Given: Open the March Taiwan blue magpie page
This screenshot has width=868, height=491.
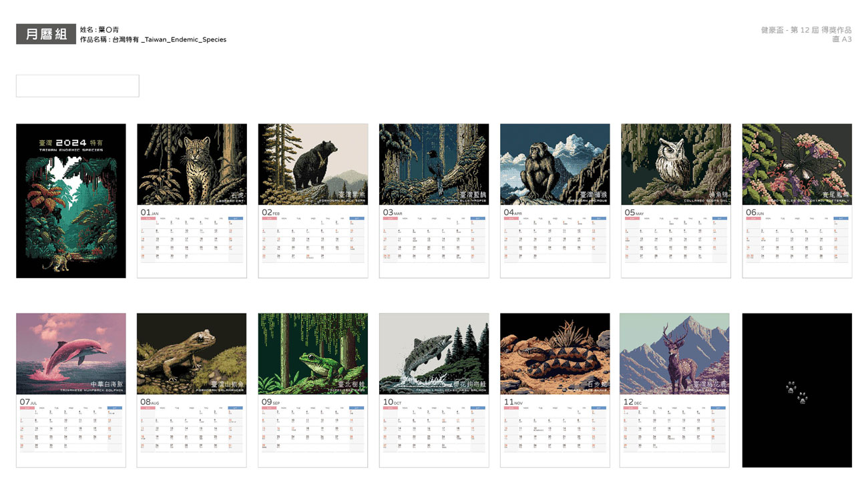Looking at the screenshot, I should (x=434, y=165).
